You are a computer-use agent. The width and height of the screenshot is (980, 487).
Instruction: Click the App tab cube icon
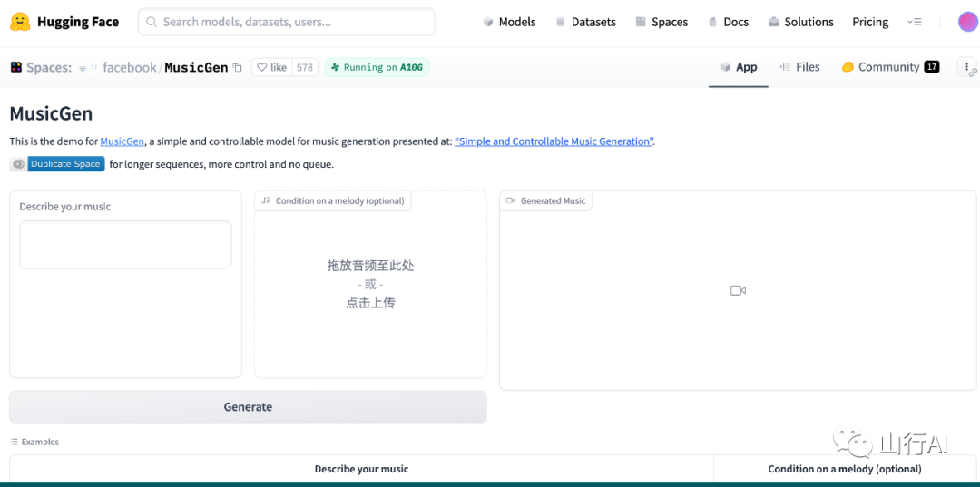coord(726,67)
